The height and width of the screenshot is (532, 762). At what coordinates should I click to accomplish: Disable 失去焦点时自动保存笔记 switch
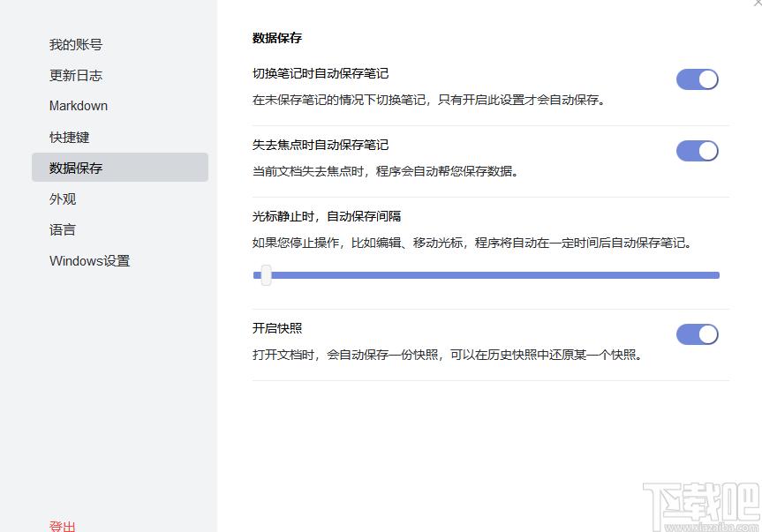[x=698, y=151]
